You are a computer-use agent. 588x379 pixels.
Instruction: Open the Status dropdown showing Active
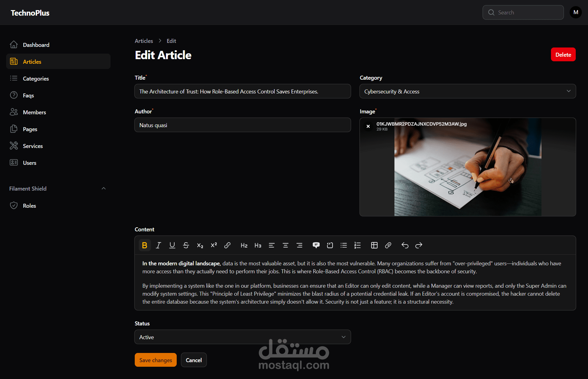click(242, 337)
